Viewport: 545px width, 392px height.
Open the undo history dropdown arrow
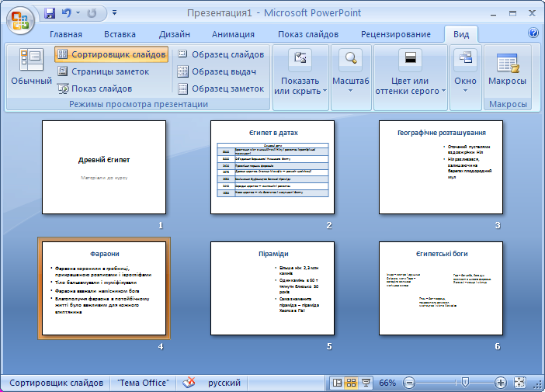(x=78, y=13)
